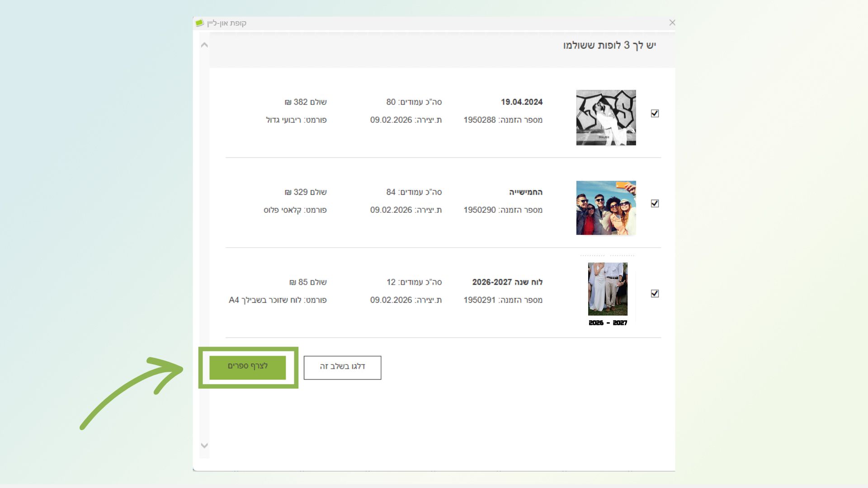Click the שולם 382 ₪ paid amount

tap(306, 102)
